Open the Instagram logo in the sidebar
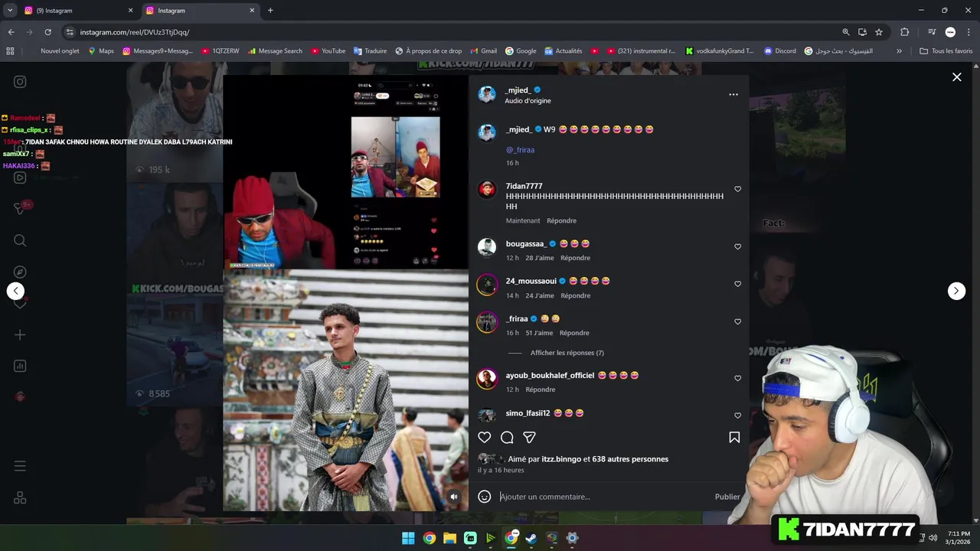The height and width of the screenshot is (551, 980). (21, 82)
